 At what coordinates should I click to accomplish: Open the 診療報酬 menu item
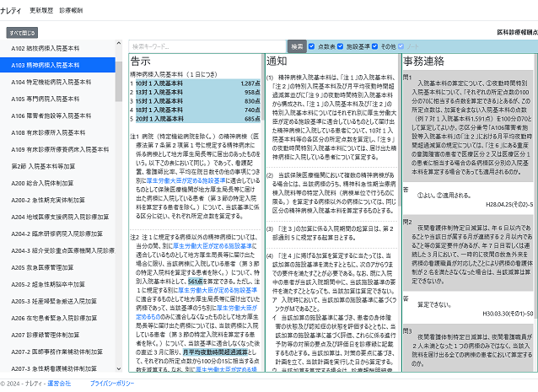click(72, 12)
